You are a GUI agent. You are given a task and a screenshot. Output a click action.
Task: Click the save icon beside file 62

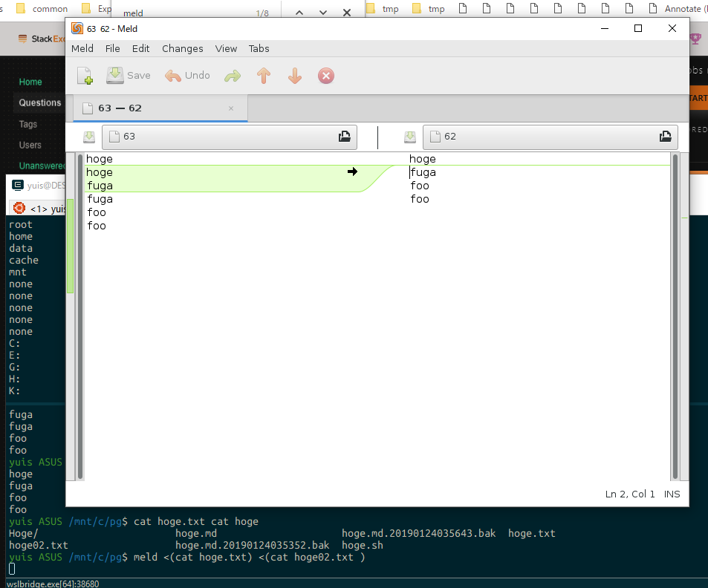pyautogui.click(x=410, y=137)
